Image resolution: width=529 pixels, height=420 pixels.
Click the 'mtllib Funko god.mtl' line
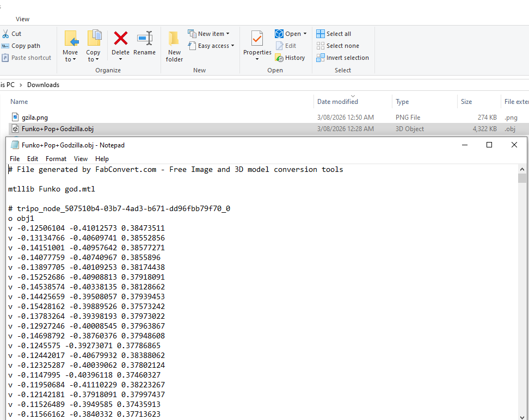pyautogui.click(x=52, y=189)
